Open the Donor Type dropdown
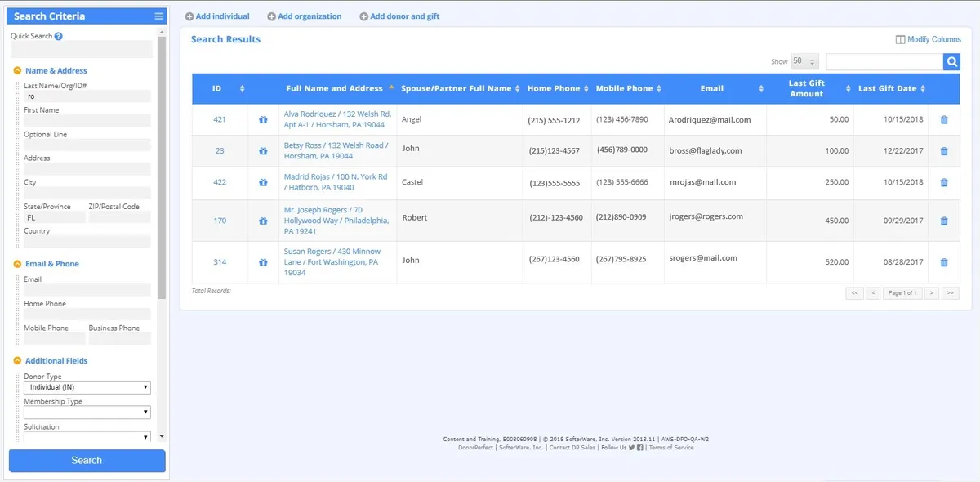This screenshot has height=482, width=980. coord(87,387)
